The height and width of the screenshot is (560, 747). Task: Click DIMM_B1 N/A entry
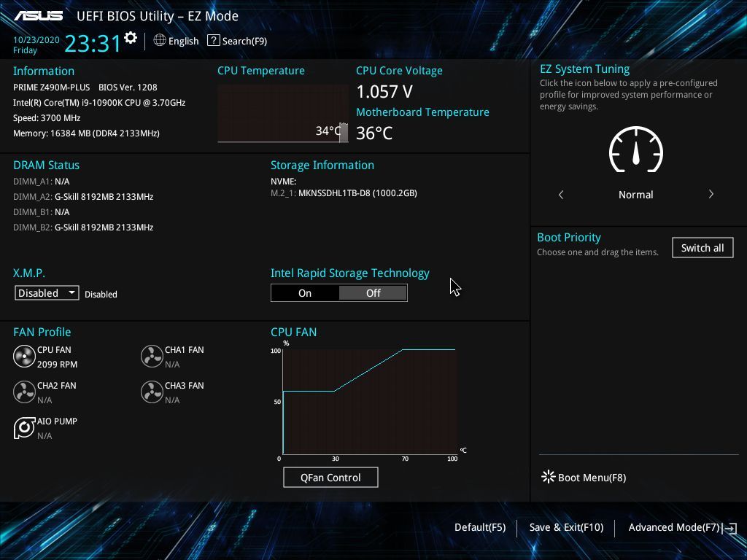point(42,212)
